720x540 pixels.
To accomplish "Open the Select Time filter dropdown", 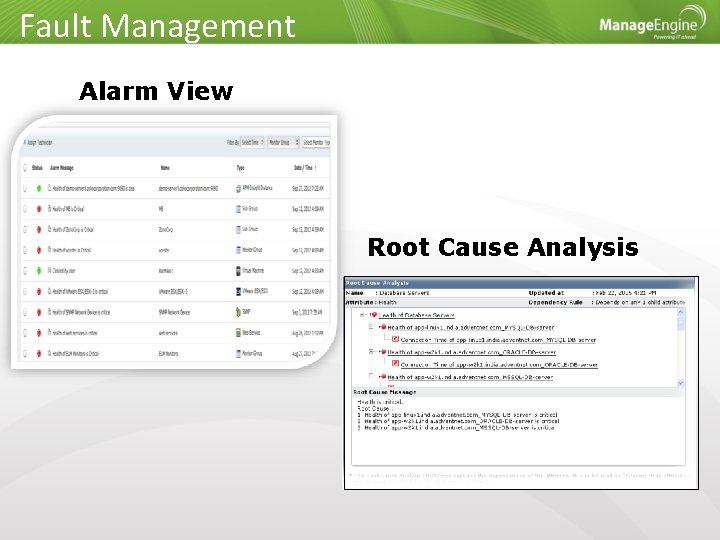I will pos(253,143).
